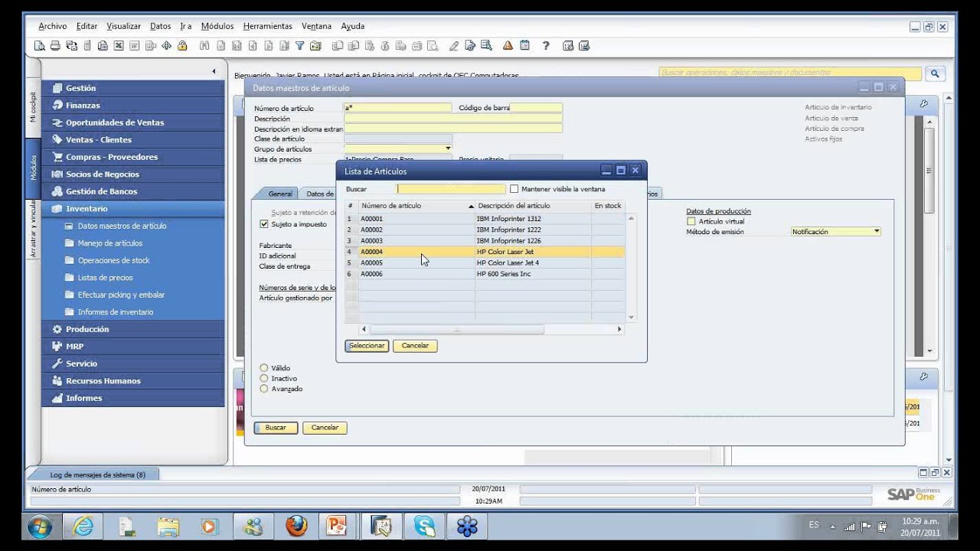This screenshot has height=551, width=980.
Task: Select the Inactivo radio button
Action: click(264, 378)
